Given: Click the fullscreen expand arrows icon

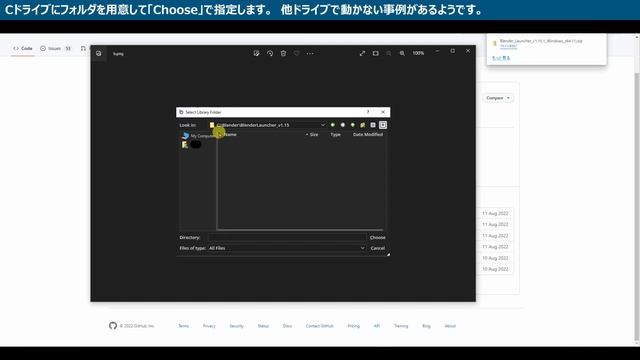Looking at the screenshot, I should point(362,53).
